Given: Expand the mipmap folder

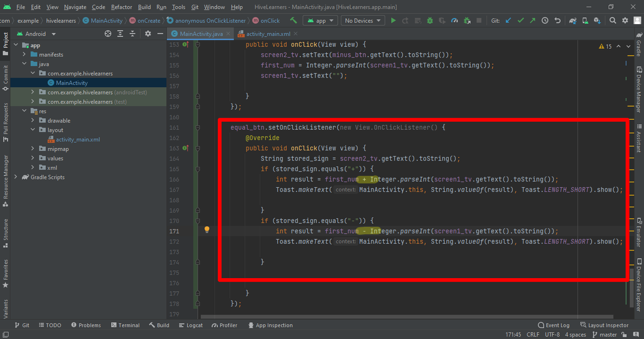Looking at the screenshot, I should tap(33, 149).
